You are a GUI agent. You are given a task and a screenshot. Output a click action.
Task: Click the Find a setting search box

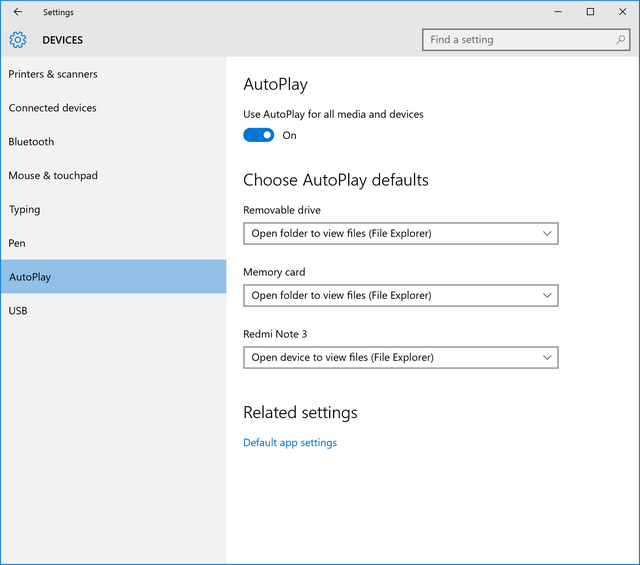click(x=526, y=40)
